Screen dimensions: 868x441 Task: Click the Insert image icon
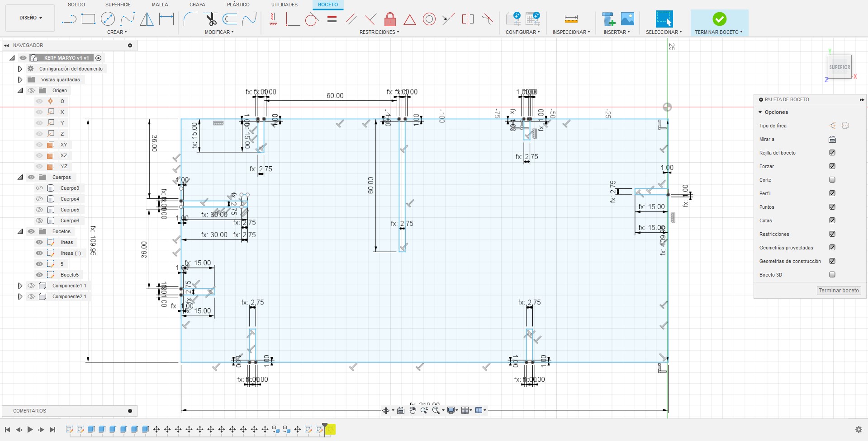pyautogui.click(x=627, y=19)
